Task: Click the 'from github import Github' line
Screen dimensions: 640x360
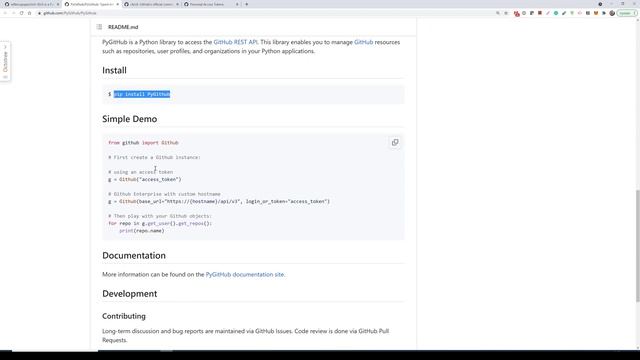Action: pos(143,142)
